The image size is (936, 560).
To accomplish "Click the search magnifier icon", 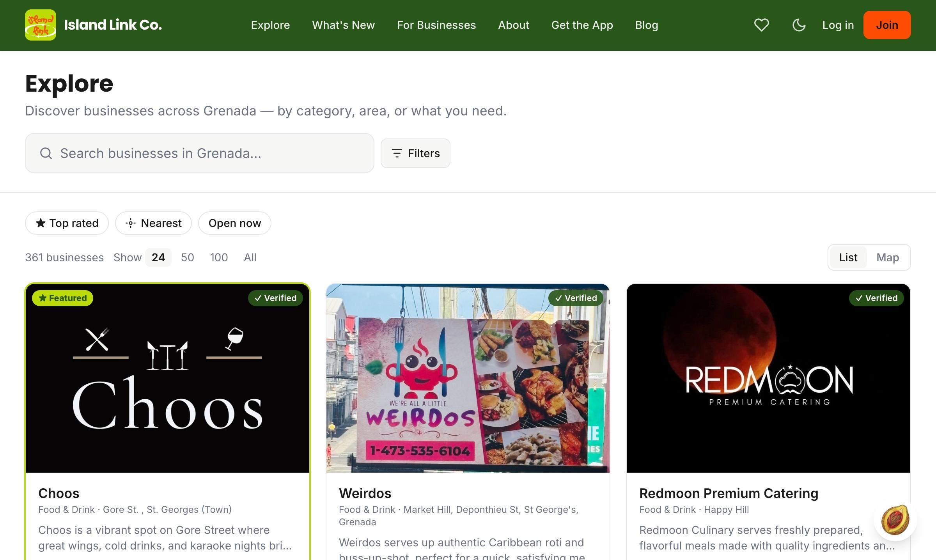I will [46, 153].
